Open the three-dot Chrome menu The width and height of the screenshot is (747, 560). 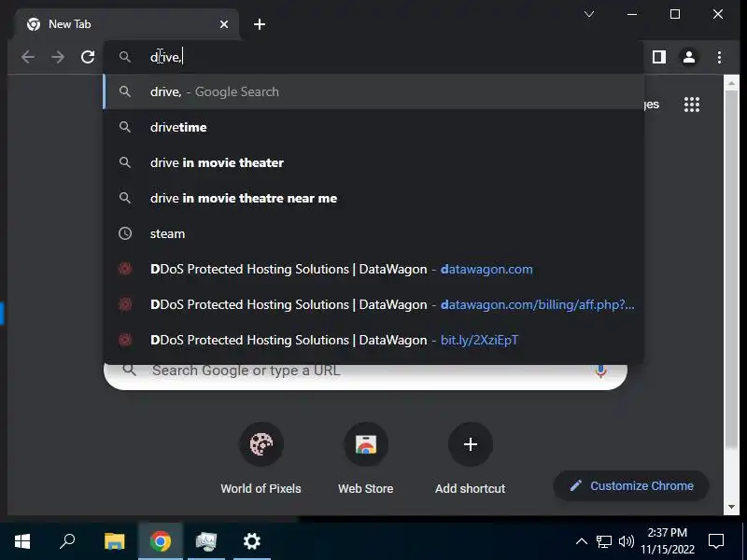point(719,57)
